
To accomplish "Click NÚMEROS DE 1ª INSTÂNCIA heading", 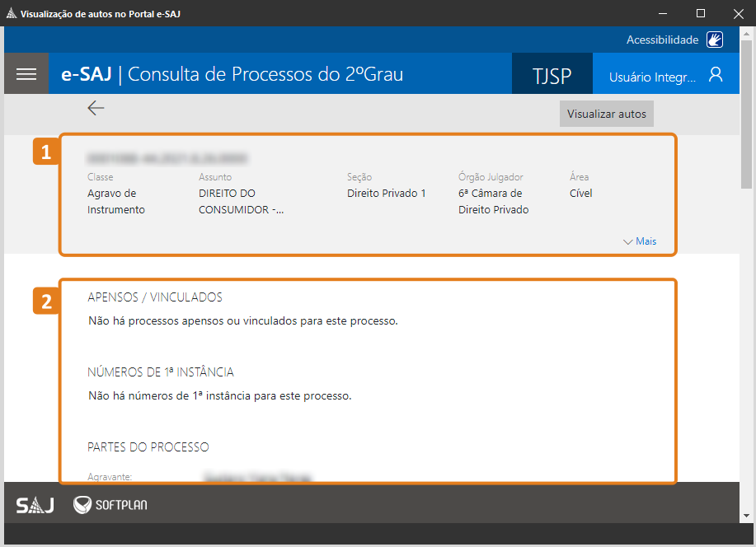I will (161, 372).
